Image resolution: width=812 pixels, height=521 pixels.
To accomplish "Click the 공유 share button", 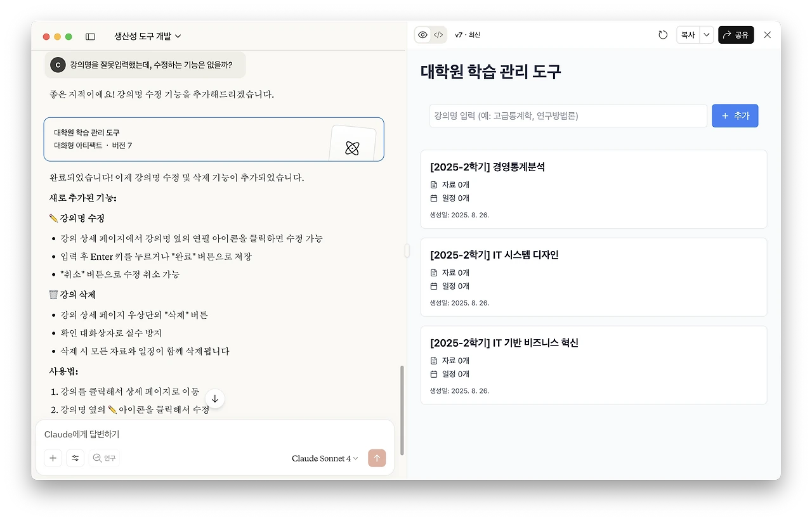I will tap(736, 35).
